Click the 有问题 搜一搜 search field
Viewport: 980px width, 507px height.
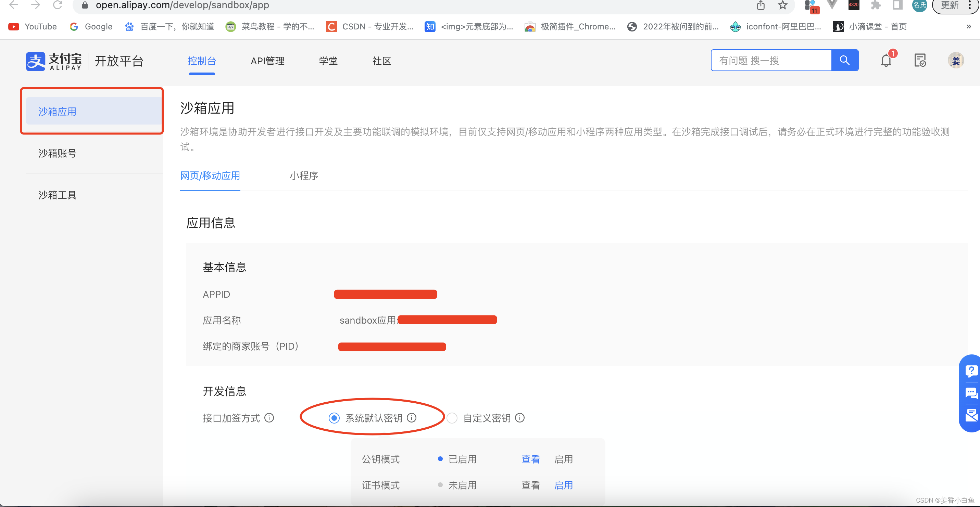771,61
